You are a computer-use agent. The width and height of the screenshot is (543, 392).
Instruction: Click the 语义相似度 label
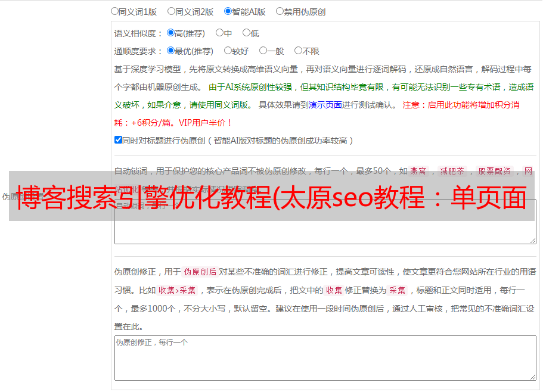point(138,33)
